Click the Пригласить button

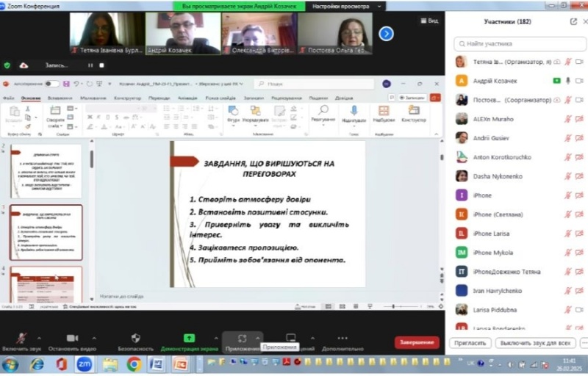pos(470,343)
